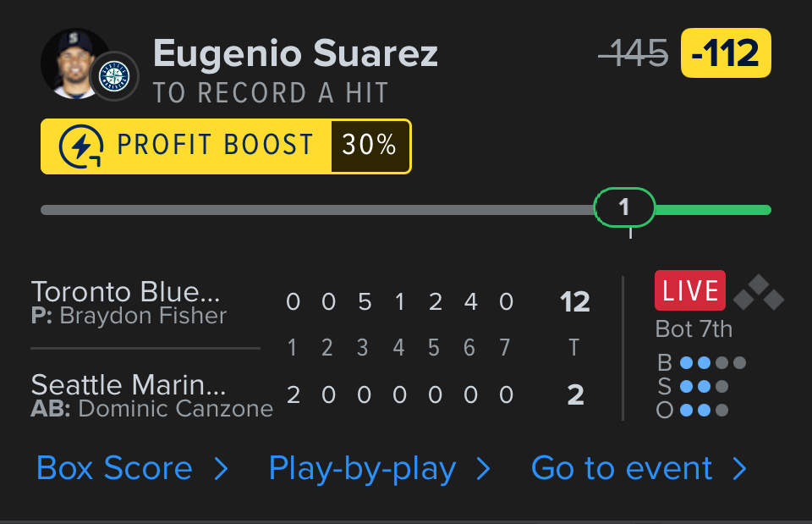Screen dimensions: 812x524
Task: Click the hit progress slider marker
Action: pyautogui.click(x=624, y=207)
